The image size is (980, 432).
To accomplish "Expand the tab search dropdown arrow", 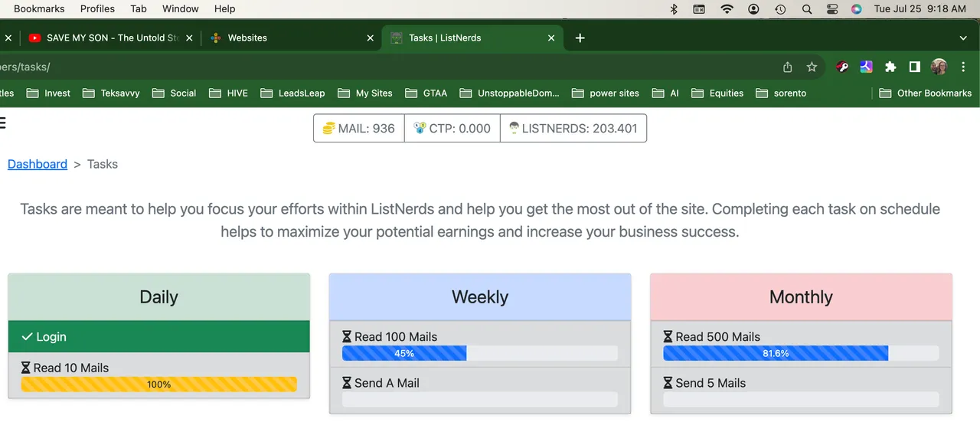I will click(x=963, y=38).
